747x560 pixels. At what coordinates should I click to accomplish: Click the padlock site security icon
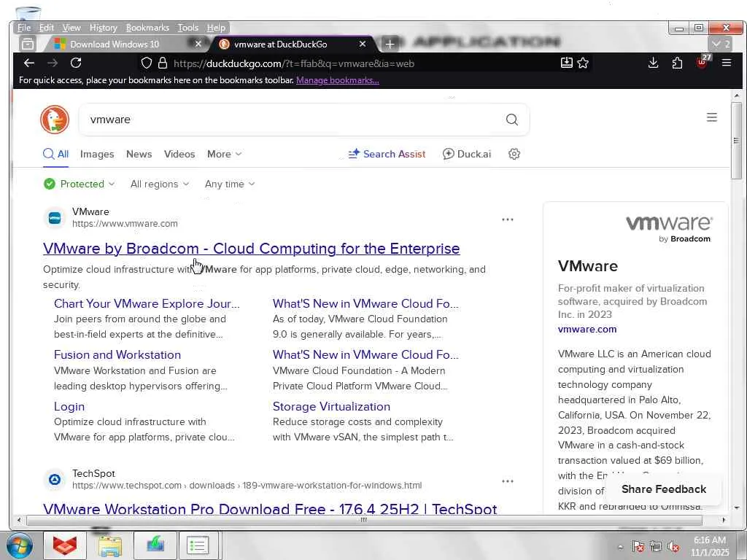[x=163, y=63]
